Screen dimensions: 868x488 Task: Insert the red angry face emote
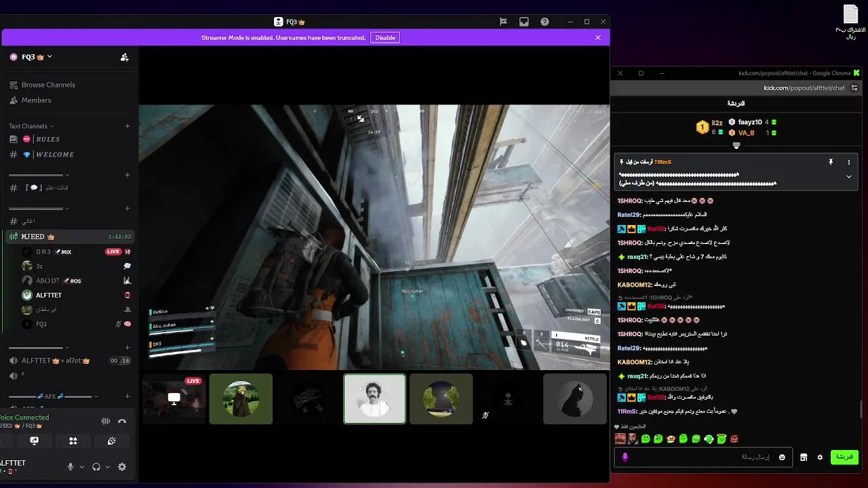[x=734, y=439]
